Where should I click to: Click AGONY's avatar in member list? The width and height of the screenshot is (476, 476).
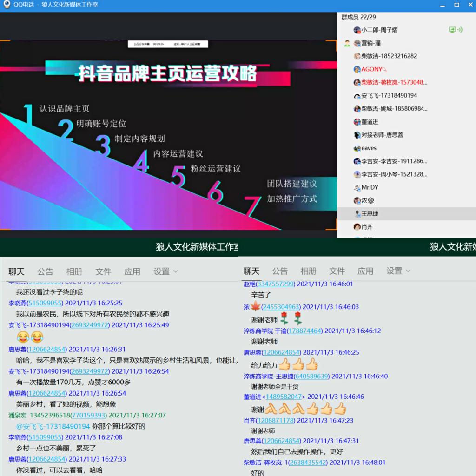(x=357, y=69)
